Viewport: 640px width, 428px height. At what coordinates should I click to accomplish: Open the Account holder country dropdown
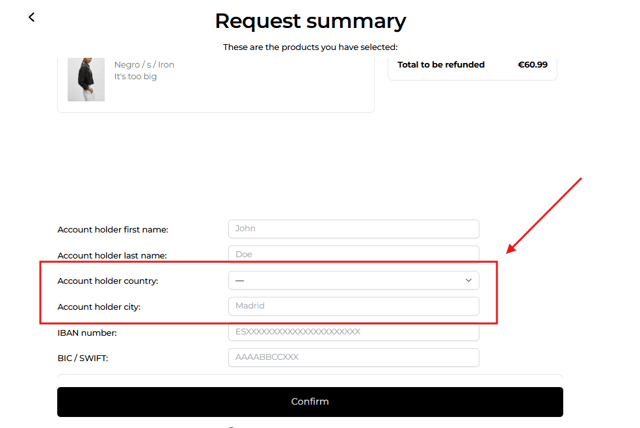353,280
